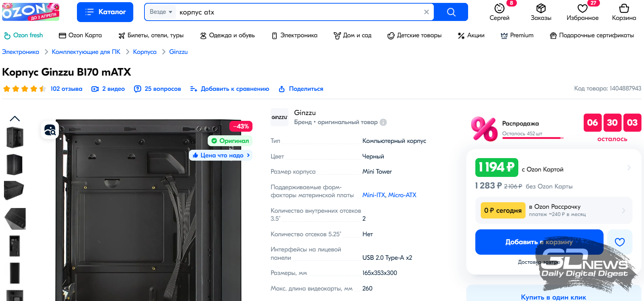644x301 pixels.
Task: Select the fifth thumbnail of case interior
Action: tap(15, 246)
